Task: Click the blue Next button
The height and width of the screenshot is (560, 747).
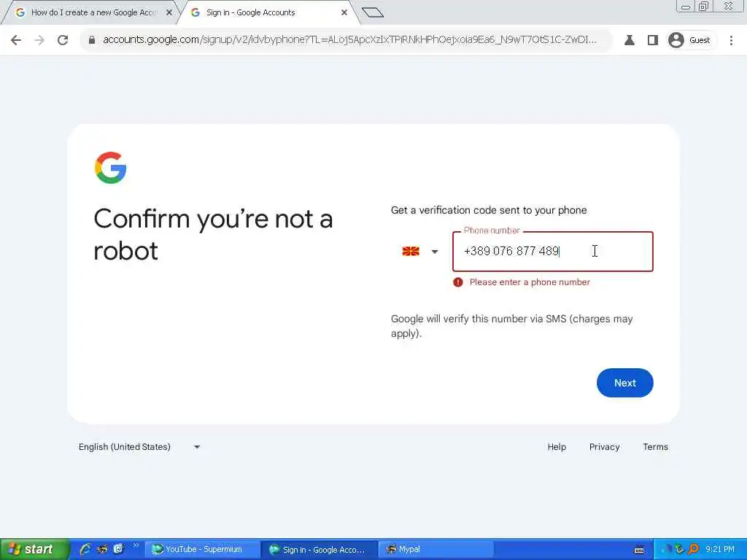Action: tap(624, 383)
